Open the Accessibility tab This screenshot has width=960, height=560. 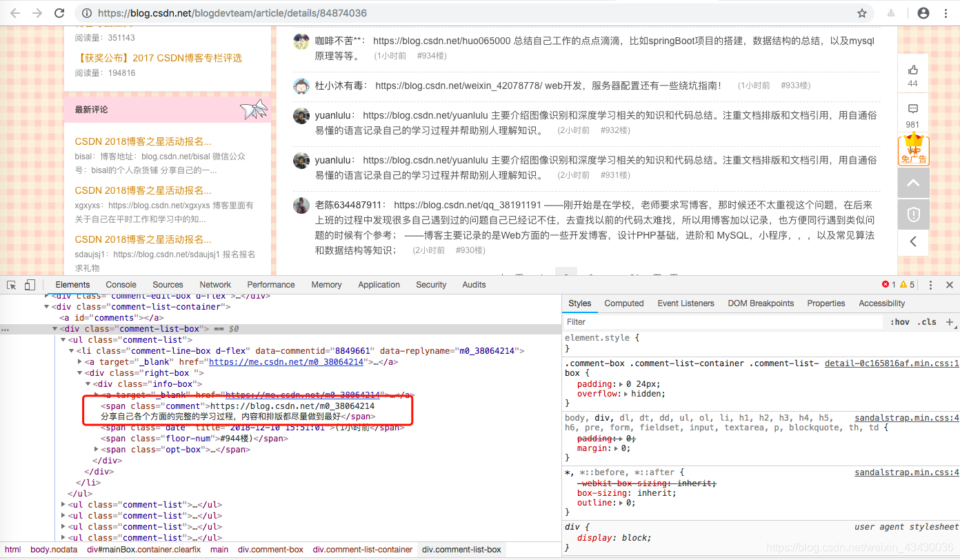pos(881,303)
